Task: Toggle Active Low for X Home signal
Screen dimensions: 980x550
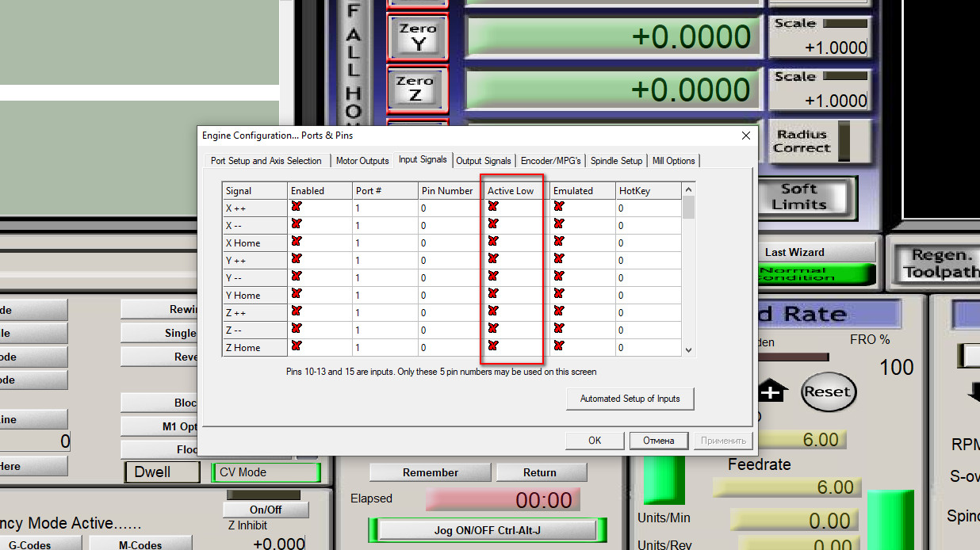Action: pyautogui.click(x=493, y=241)
